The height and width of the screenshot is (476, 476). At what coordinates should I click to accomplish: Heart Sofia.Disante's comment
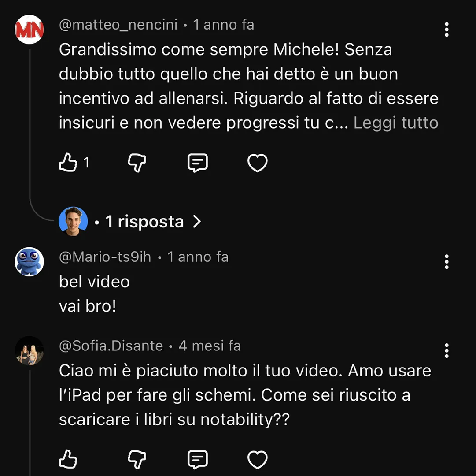tap(258, 459)
